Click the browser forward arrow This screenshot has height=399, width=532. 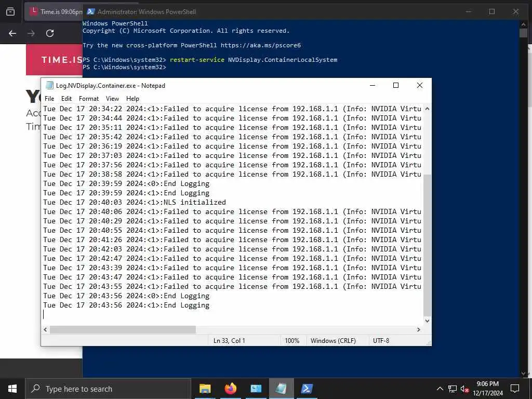click(31, 33)
